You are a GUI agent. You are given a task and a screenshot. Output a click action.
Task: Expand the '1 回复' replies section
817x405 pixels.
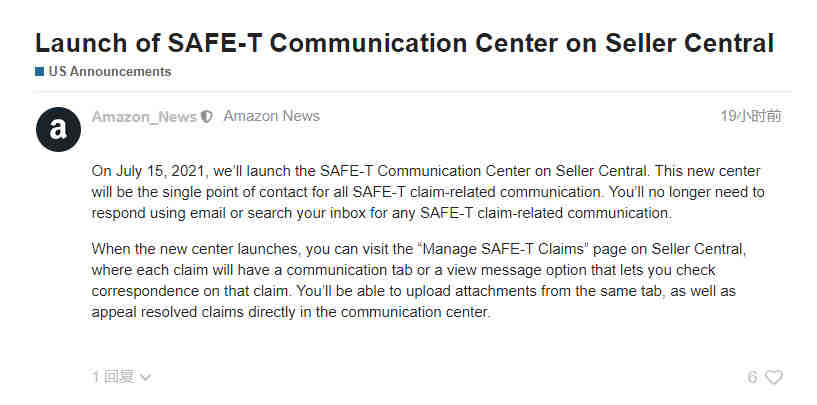tap(121, 377)
